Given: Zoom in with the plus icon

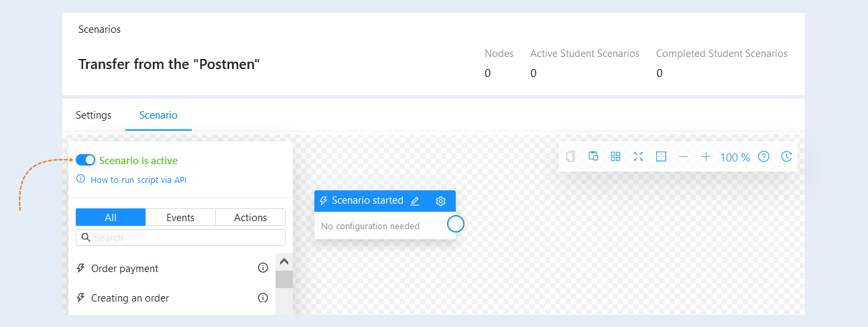Looking at the screenshot, I should pos(706,156).
